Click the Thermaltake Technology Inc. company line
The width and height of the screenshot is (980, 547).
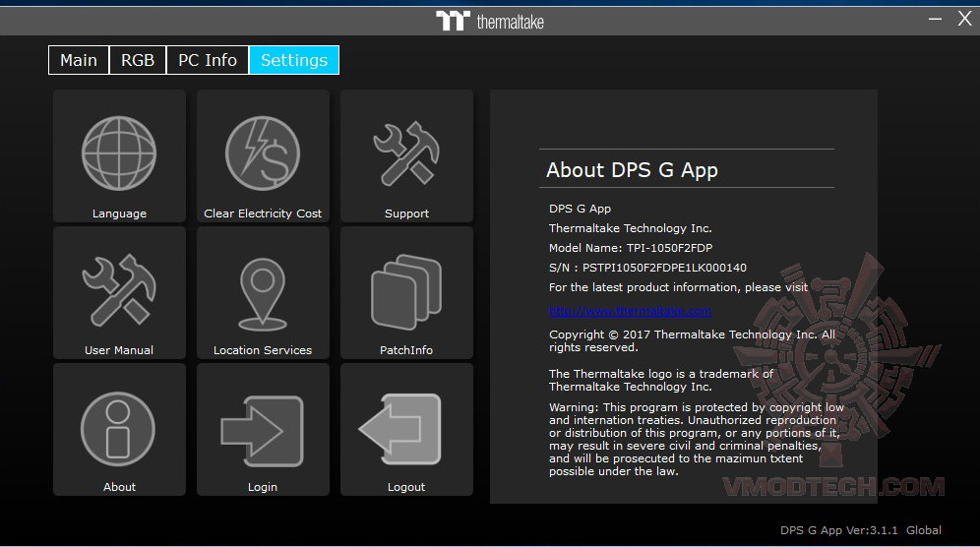coord(630,228)
